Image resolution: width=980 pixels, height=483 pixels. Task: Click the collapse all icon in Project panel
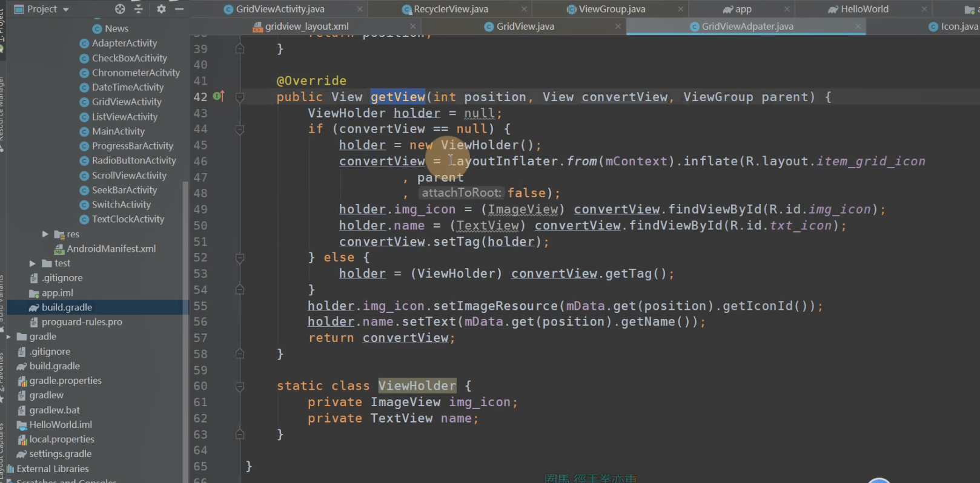139,9
